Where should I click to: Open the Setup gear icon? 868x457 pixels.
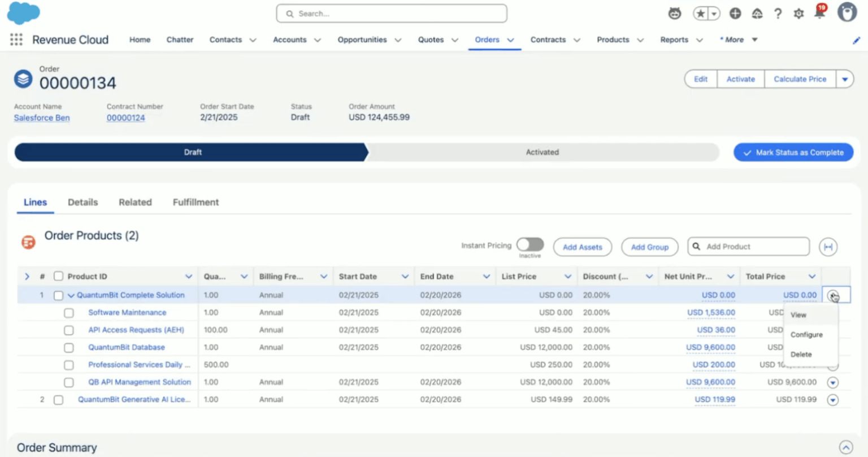798,14
